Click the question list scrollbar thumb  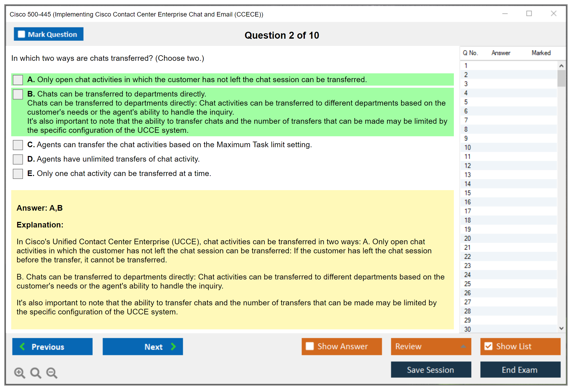(561, 78)
